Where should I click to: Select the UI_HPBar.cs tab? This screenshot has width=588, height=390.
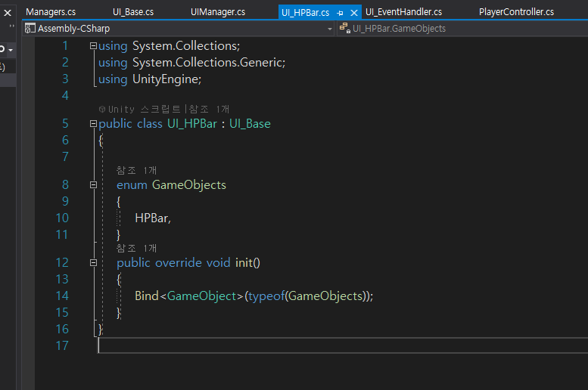click(x=305, y=13)
